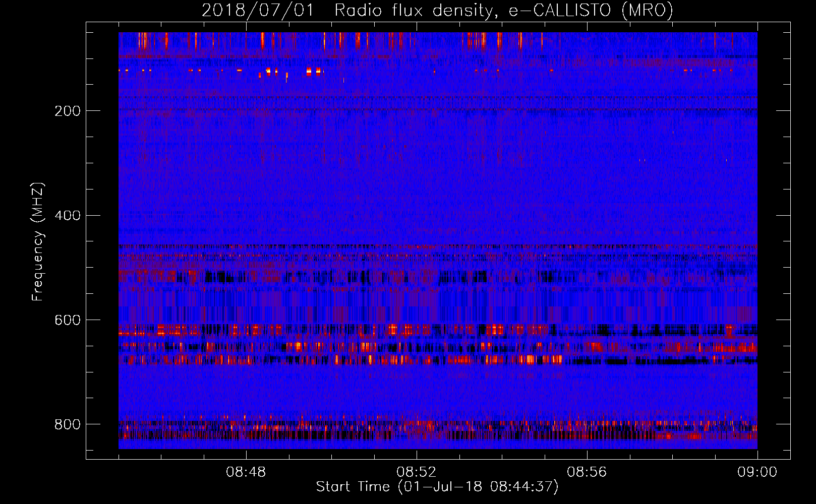The width and height of the screenshot is (816, 504).
Task: Click the 09:00 time tick label
Action: click(x=757, y=472)
